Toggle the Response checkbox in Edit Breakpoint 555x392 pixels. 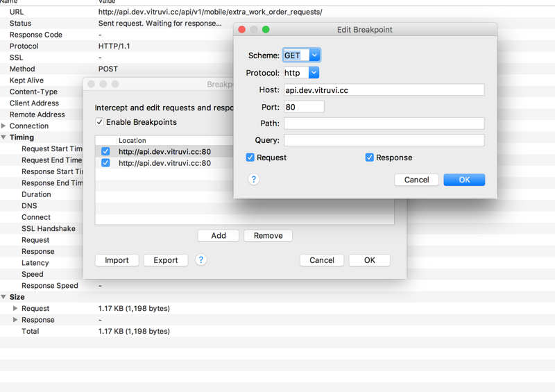coord(370,157)
